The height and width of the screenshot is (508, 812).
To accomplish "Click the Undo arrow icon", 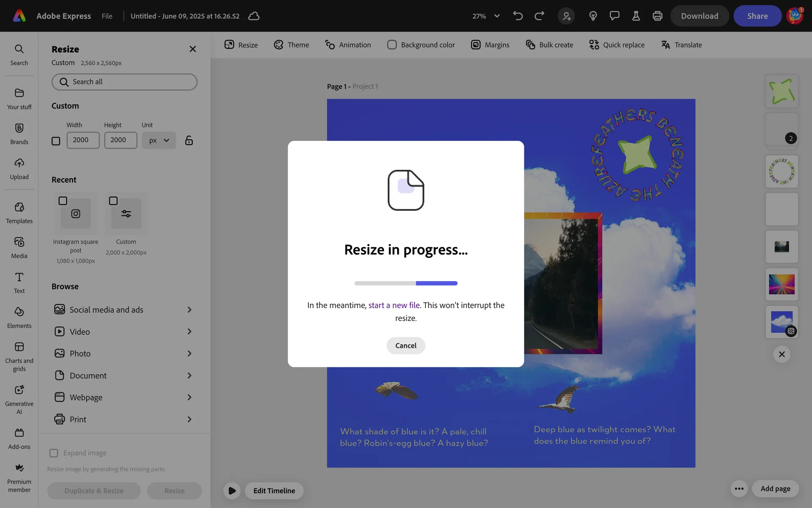I will (x=518, y=16).
